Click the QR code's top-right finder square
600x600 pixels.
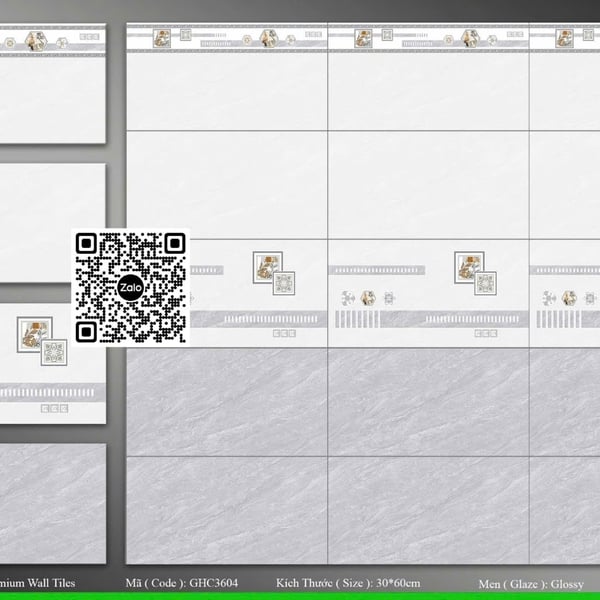(x=174, y=243)
